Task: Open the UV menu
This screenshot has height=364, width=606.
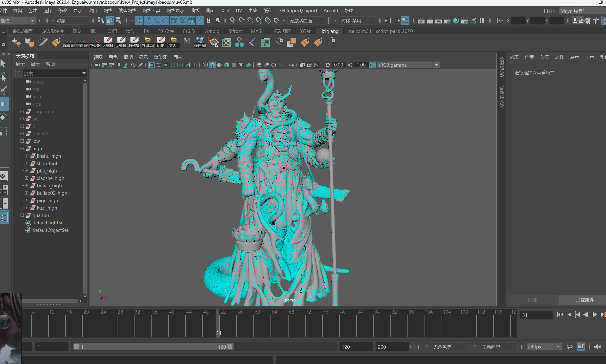Action: (239, 10)
